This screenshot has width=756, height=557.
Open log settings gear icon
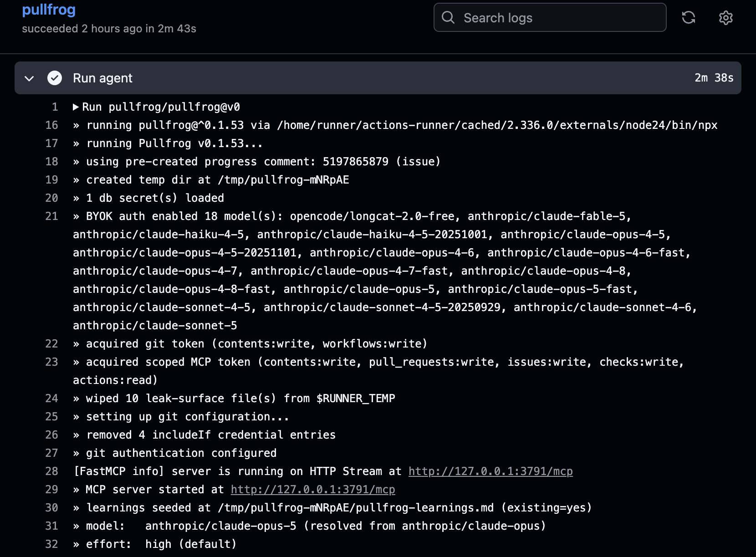pos(725,18)
